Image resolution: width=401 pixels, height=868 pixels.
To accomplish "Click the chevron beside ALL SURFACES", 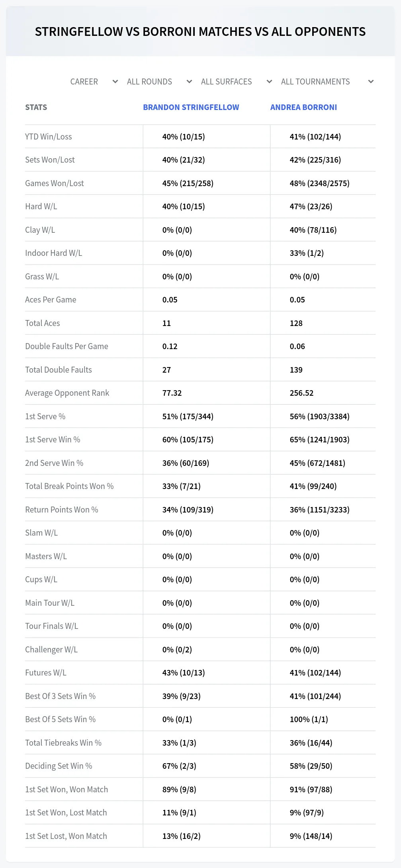I will [269, 82].
